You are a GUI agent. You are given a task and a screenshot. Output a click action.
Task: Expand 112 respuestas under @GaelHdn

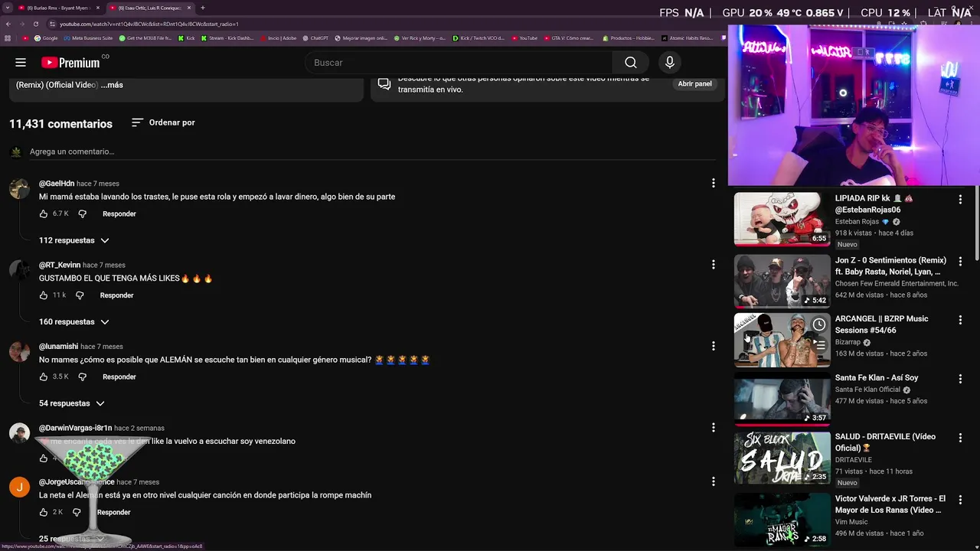[74, 240]
